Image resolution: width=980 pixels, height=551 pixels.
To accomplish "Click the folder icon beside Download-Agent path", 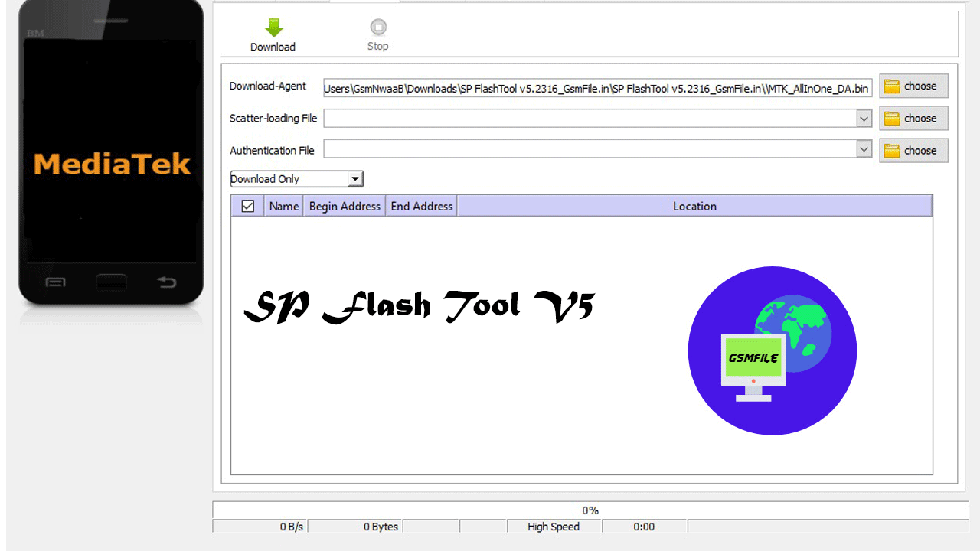I will point(892,86).
